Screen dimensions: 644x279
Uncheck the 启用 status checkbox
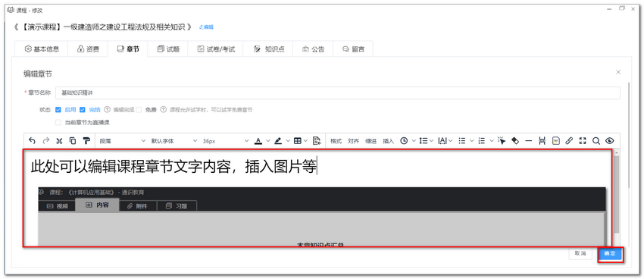point(58,110)
